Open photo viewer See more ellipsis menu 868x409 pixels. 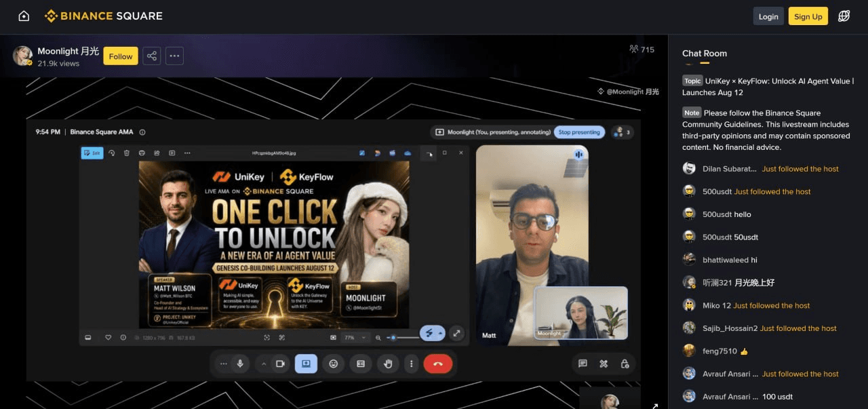187,153
